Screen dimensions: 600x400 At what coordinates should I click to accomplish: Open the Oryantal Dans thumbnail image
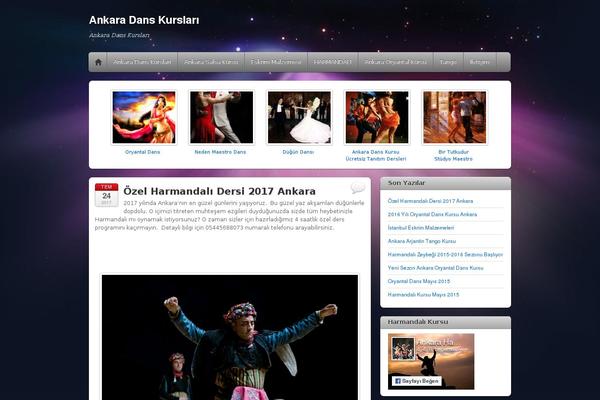(144, 118)
